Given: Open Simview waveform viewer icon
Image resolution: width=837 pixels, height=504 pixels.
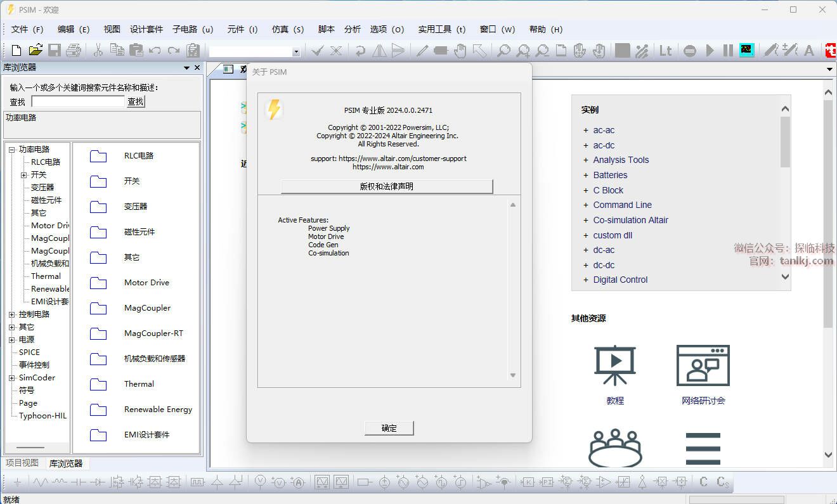Looking at the screenshot, I should tap(747, 50).
